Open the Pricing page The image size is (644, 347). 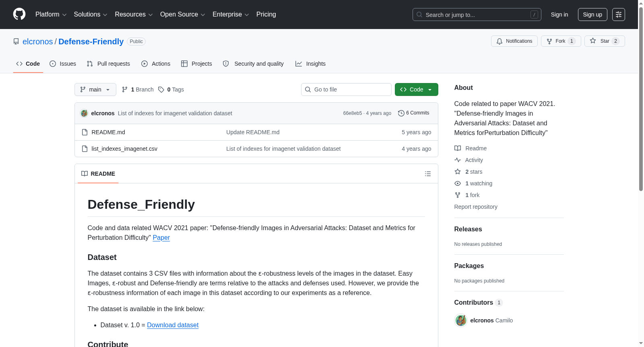point(266,15)
